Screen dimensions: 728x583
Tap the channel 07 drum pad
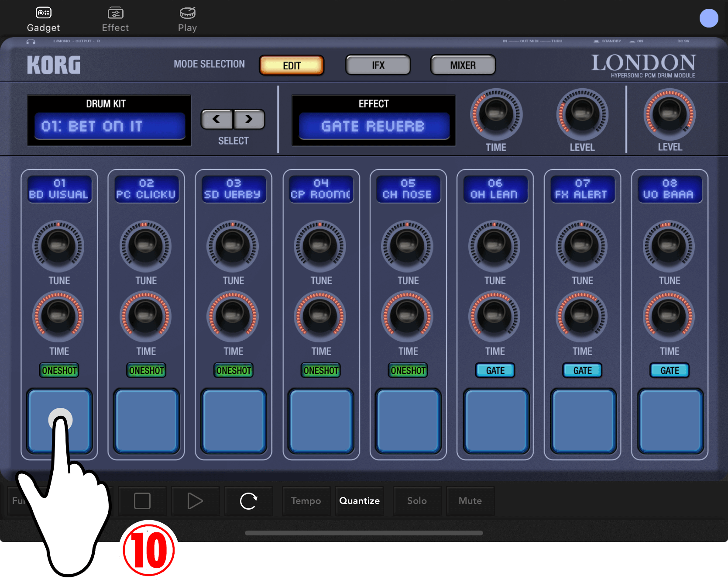click(x=583, y=421)
